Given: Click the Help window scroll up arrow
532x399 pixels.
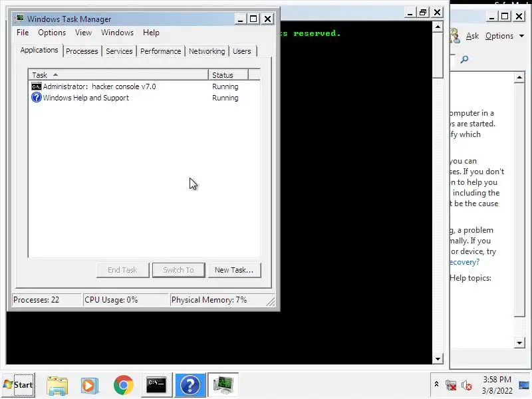Looking at the screenshot, I should point(519,77).
